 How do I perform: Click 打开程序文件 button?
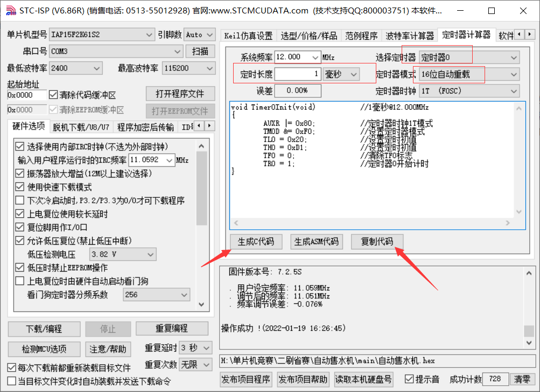(180, 94)
